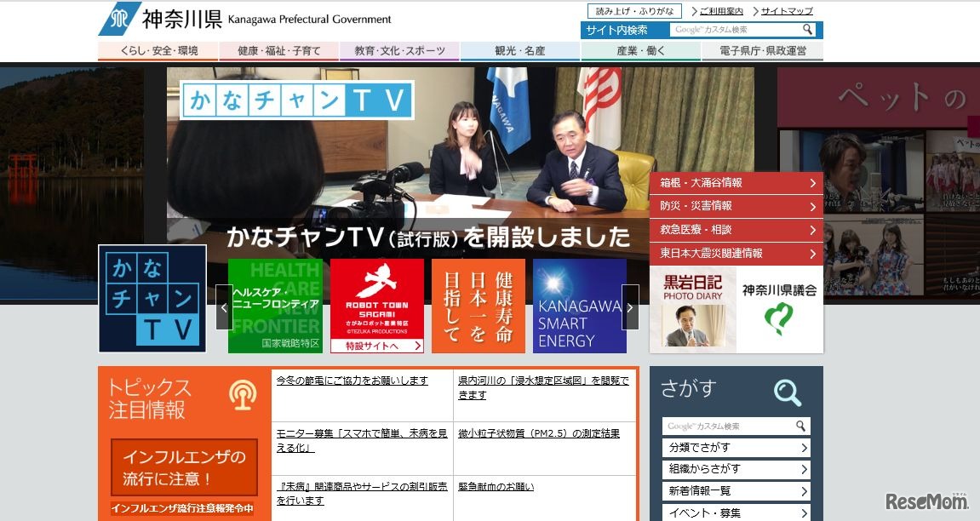Open 東日本大震災関連情報 red link
The width and height of the screenshot is (980, 521).
tap(736, 254)
